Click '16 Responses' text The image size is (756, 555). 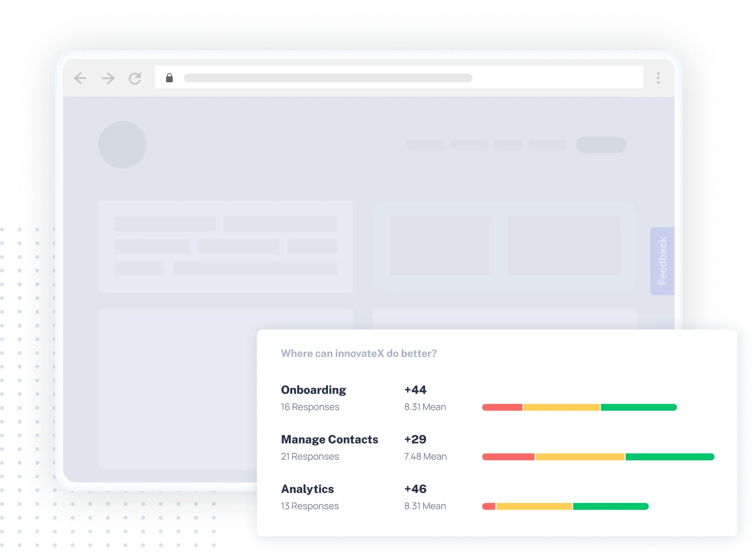point(310,407)
